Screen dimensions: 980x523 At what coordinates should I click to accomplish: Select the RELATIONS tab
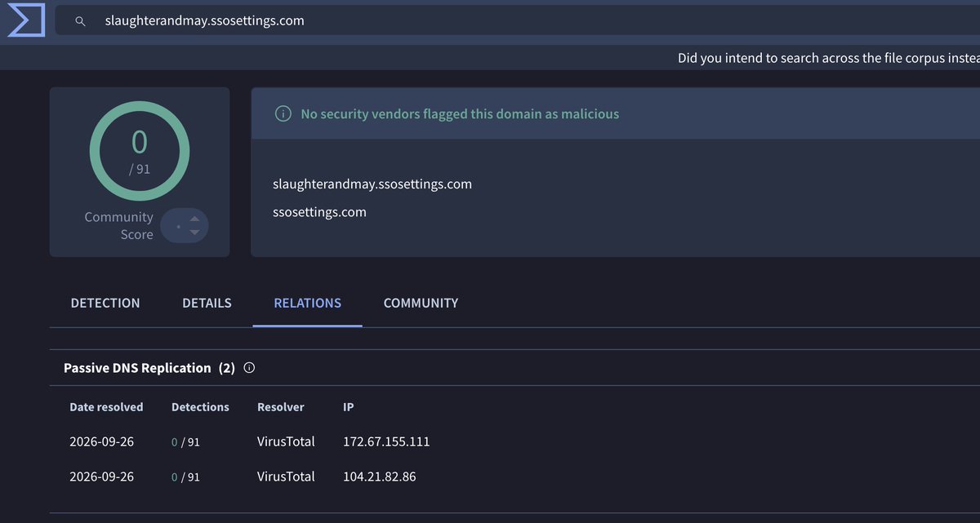[x=307, y=303]
